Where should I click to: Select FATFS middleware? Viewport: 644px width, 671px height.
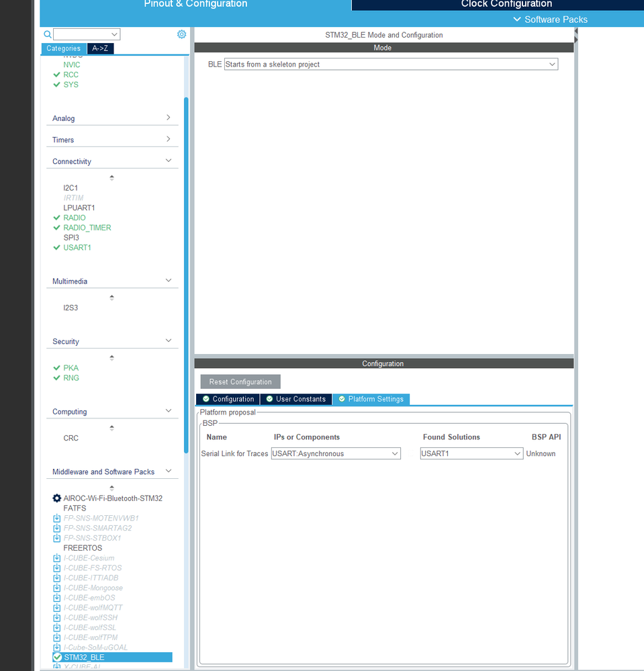[75, 508]
